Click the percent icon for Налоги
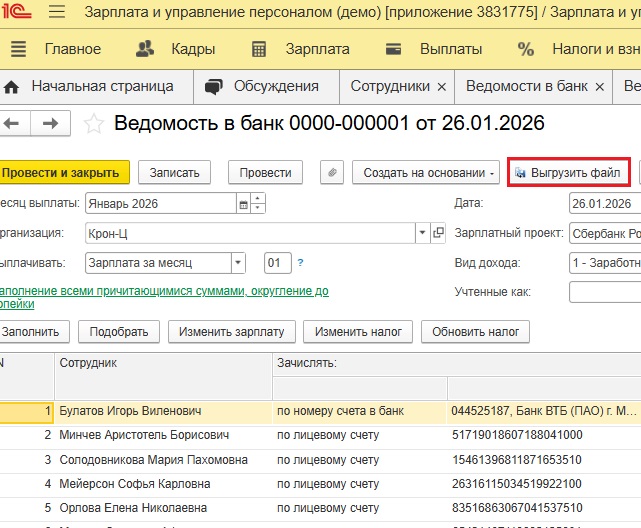The height and width of the screenshot is (528, 641). tap(526, 49)
